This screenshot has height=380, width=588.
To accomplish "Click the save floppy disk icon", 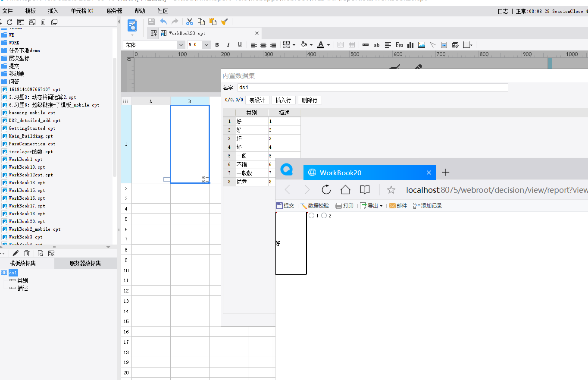I will tap(151, 22).
